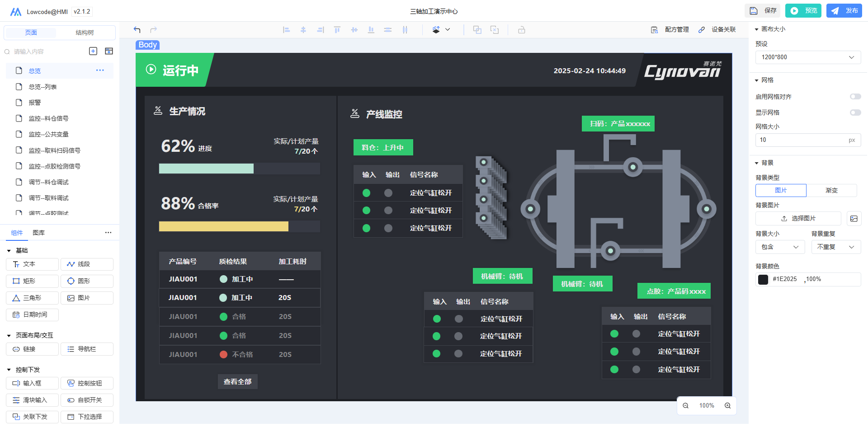This screenshot has width=868, height=427.
Task: Toggle the 显示网格 show grid switch
Action: (x=855, y=113)
